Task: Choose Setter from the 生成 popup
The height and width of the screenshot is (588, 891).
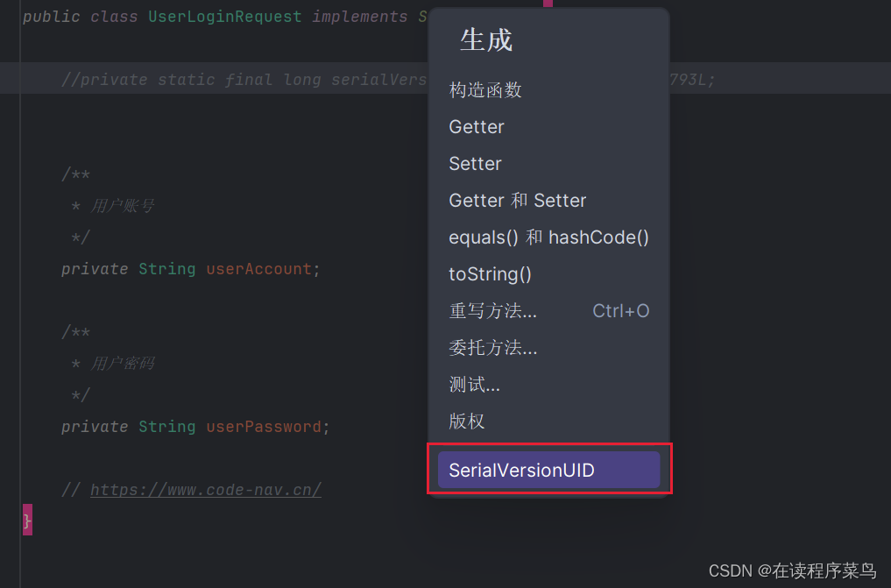Action: (474, 163)
